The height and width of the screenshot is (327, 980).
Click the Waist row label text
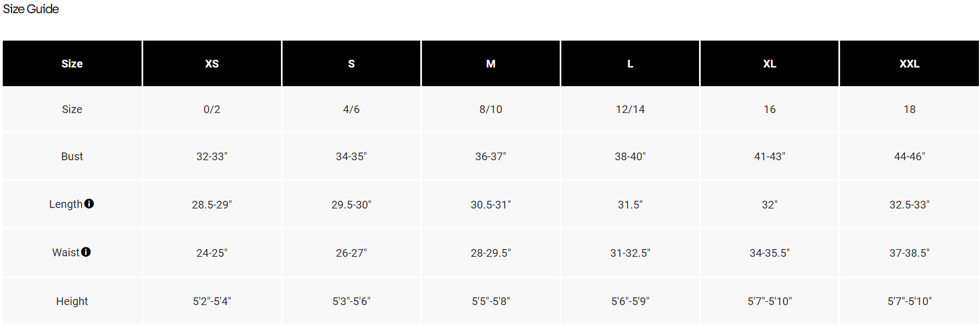click(x=66, y=252)
